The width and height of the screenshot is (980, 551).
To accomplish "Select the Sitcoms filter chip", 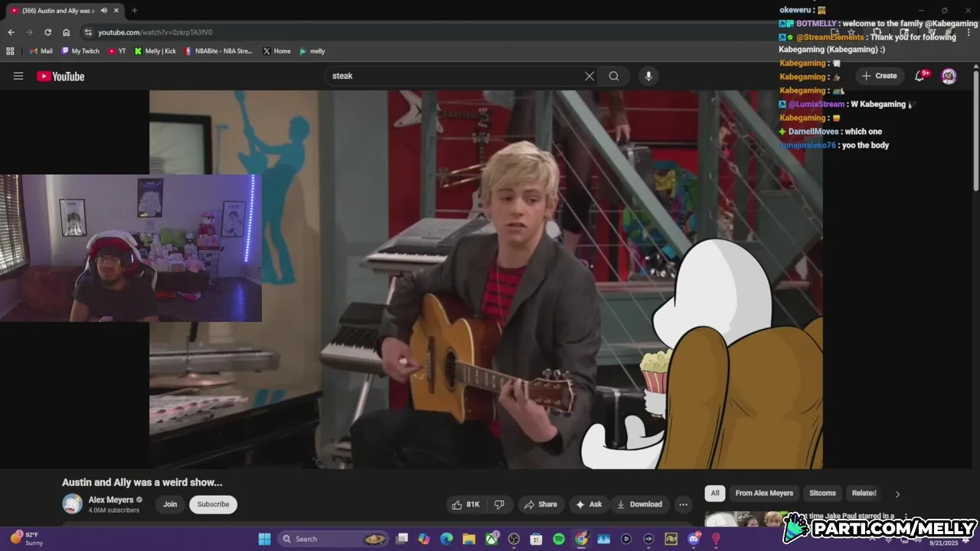I will (x=822, y=493).
